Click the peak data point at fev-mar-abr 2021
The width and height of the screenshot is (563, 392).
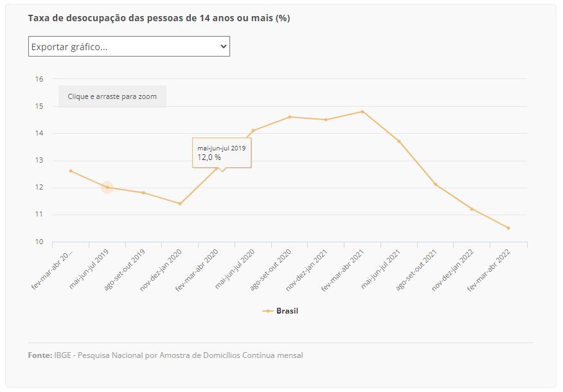pos(362,111)
